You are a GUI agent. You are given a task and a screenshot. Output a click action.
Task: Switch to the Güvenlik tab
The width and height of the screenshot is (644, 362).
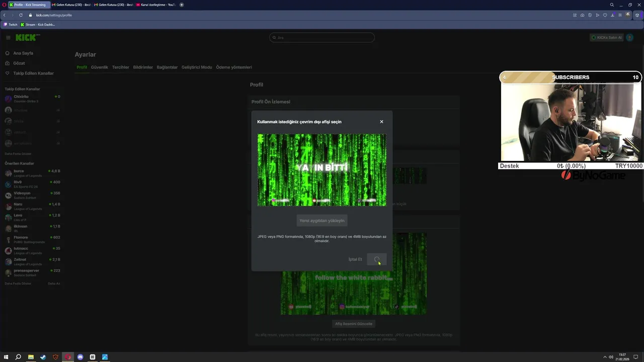point(100,67)
